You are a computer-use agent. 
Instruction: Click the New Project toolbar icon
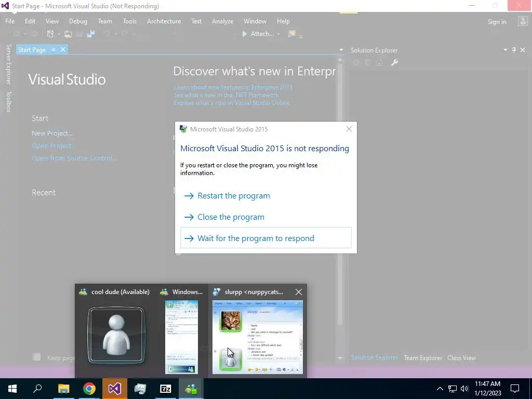[x=50, y=34]
